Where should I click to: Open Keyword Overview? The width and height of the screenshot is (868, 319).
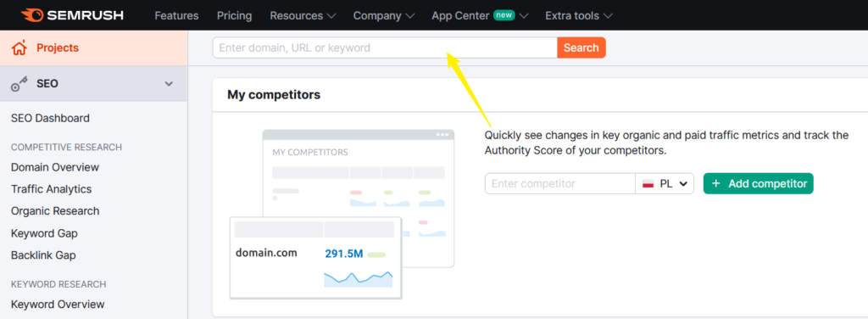point(58,305)
